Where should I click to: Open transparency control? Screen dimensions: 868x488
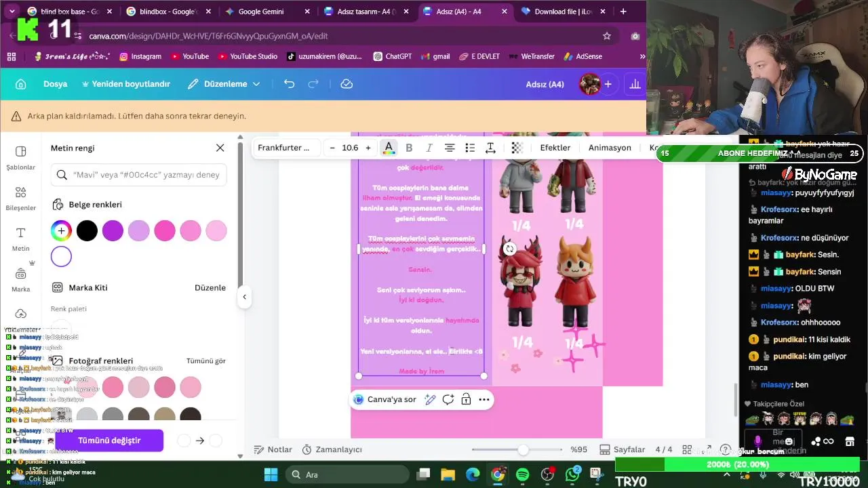517,148
